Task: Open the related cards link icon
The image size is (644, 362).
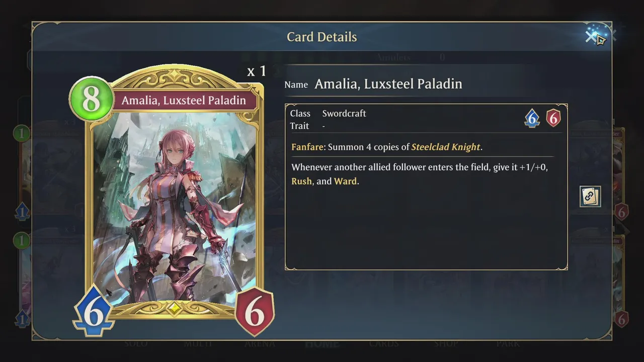Action: (590, 197)
